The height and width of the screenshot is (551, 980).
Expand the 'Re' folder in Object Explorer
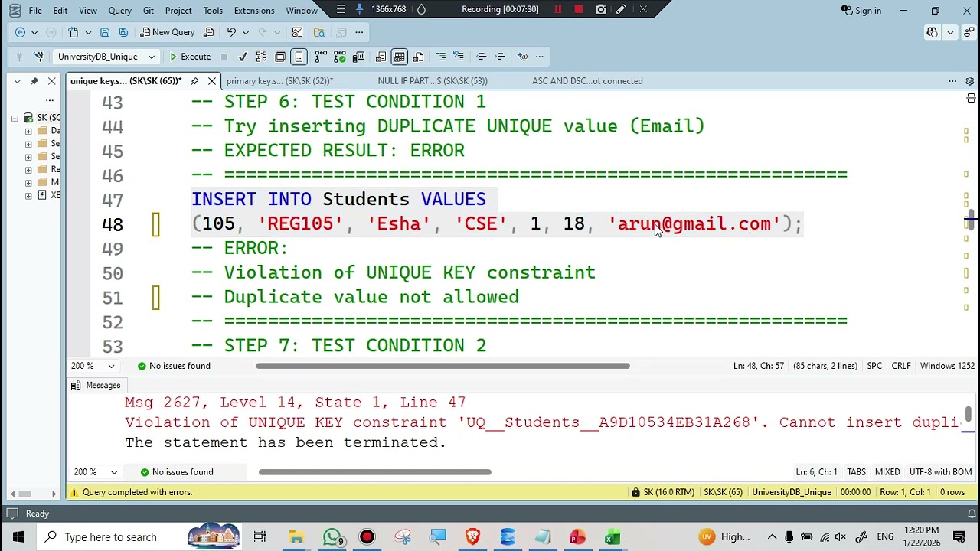tap(28, 170)
